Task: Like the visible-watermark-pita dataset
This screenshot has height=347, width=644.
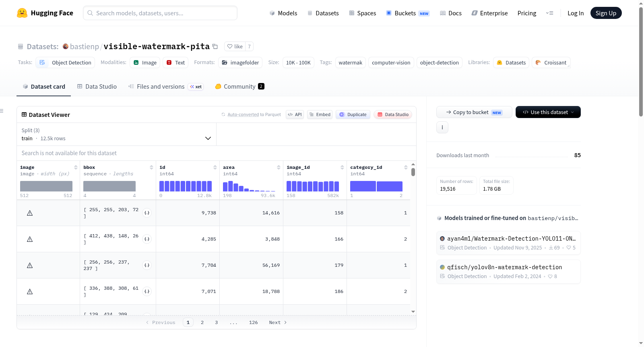Action: pos(235,46)
